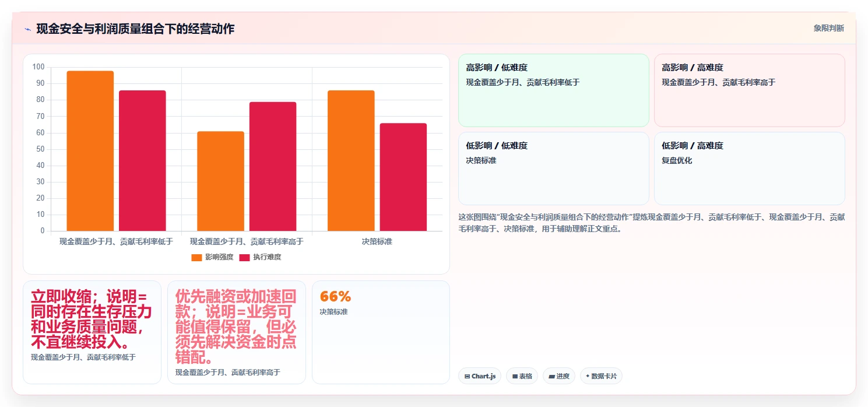This screenshot has width=868, height=407.
Task: Click the orange 影响强度 bar for 贡献毛利率低于
Action: 90,151
